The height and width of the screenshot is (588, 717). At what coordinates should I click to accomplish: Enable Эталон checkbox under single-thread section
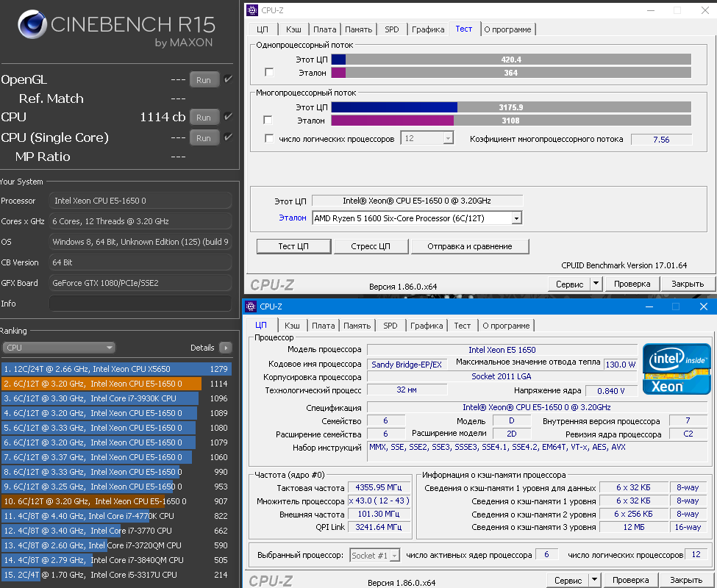tap(269, 72)
